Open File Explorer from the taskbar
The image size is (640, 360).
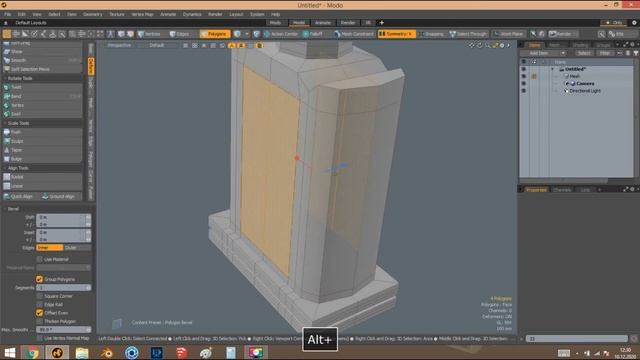click(x=82, y=353)
